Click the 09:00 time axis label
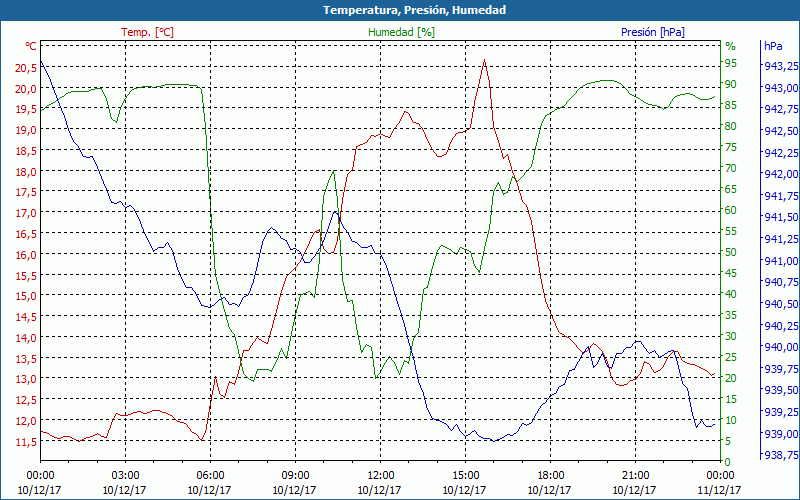This screenshot has height=500, width=800. [295, 475]
